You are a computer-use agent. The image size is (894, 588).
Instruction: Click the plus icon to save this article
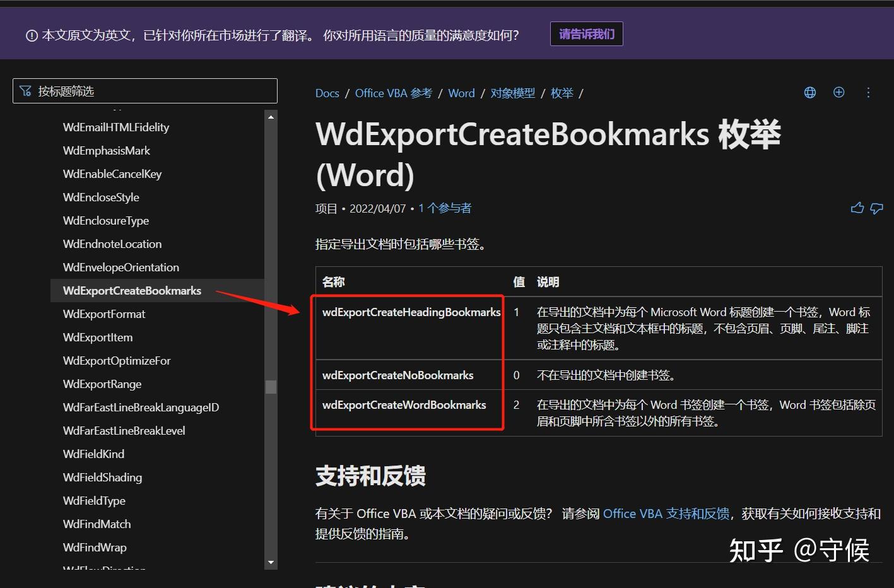tap(839, 92)
